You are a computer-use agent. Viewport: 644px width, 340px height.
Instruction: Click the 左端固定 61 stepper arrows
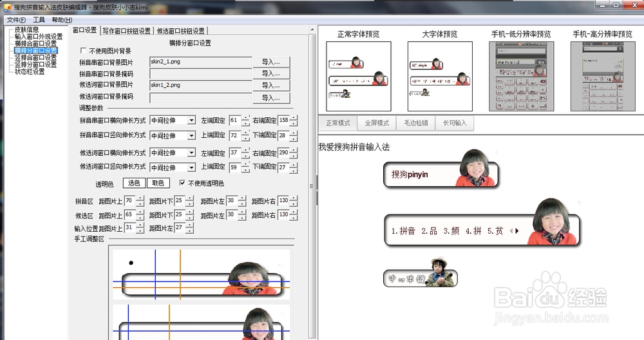tap(245, 120)
